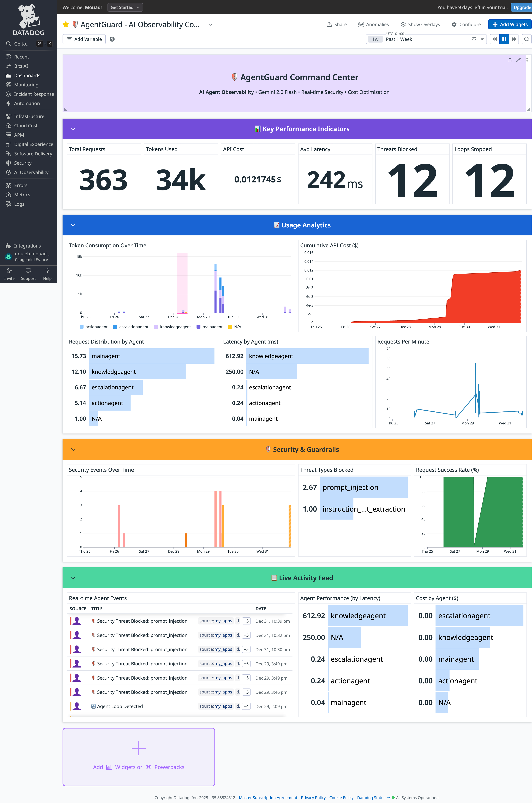
Task: Open the three-dot menu on the header widget
Action: tap(526, 60)
